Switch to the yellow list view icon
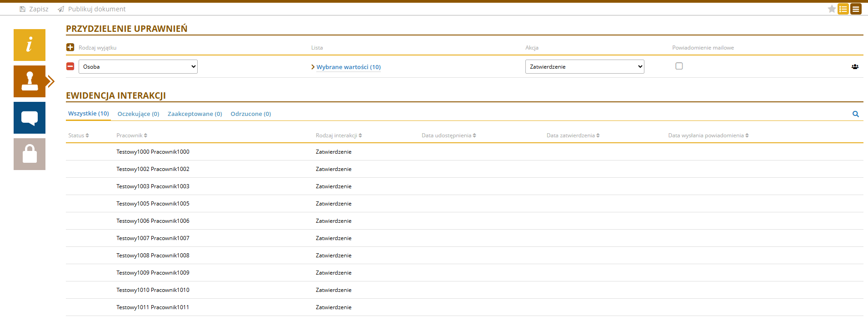 (x=843, y=9)
